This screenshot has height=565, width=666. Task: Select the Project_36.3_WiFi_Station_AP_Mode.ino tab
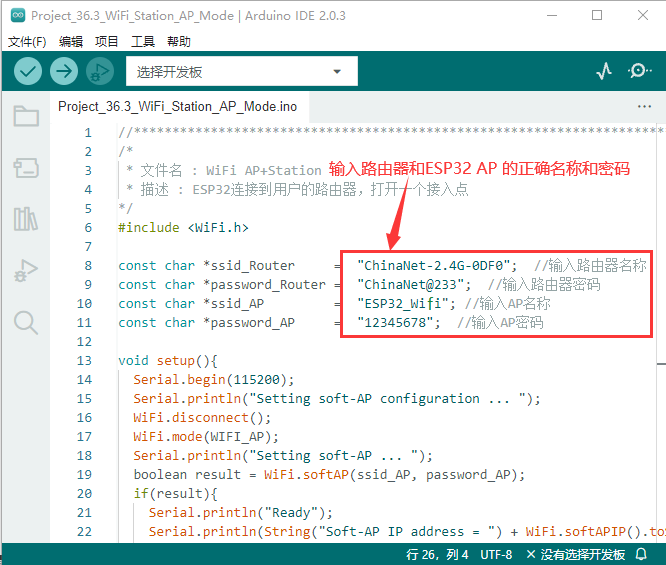[x=177, y=106]
